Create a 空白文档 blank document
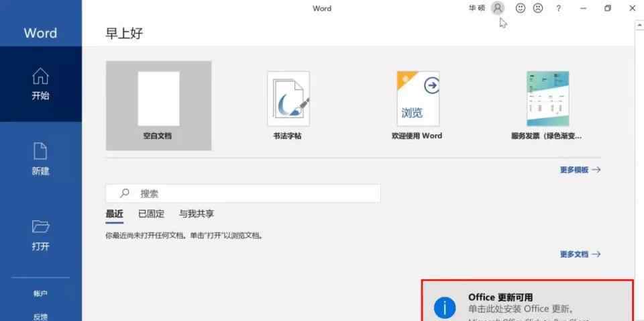 pos(158,105)
